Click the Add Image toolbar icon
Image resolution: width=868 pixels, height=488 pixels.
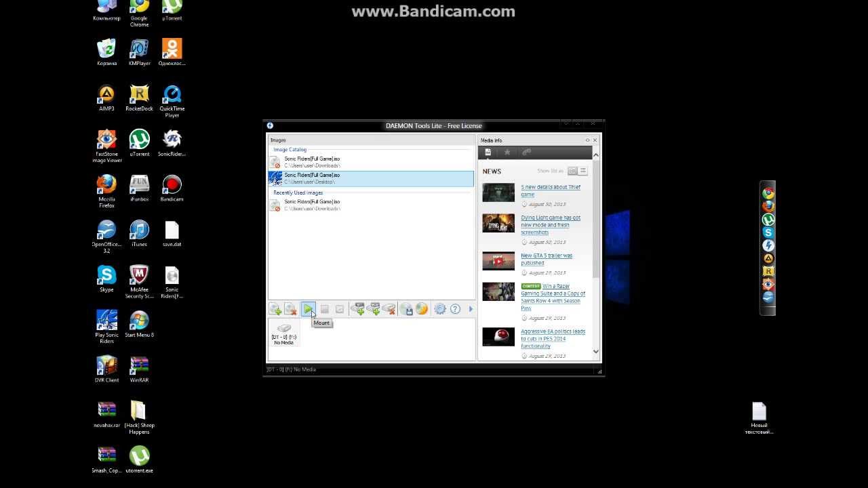(275, 309)
